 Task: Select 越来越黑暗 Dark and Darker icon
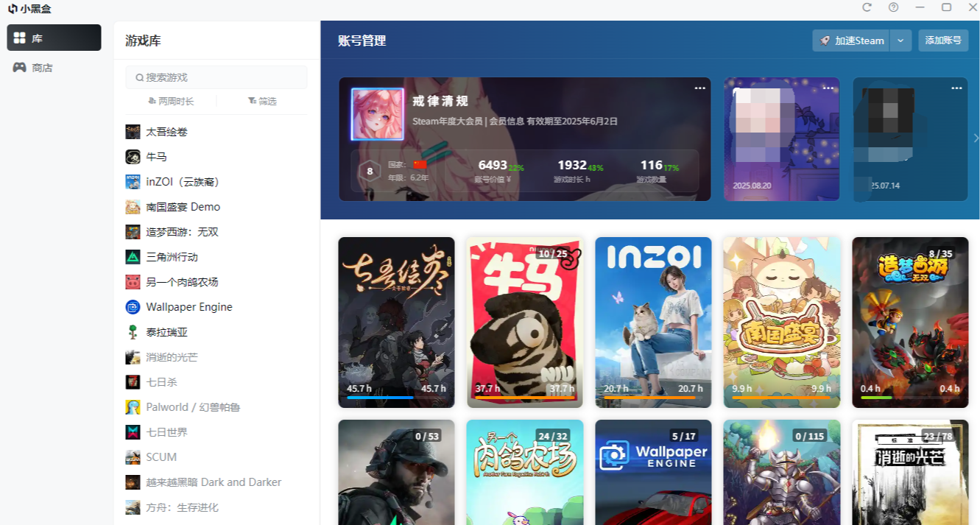[133, 482]
